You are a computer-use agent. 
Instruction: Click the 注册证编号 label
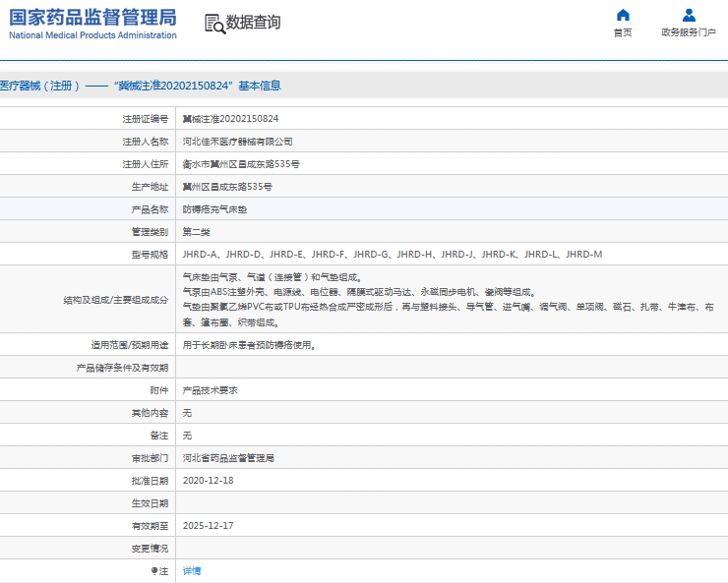[145, 119]
